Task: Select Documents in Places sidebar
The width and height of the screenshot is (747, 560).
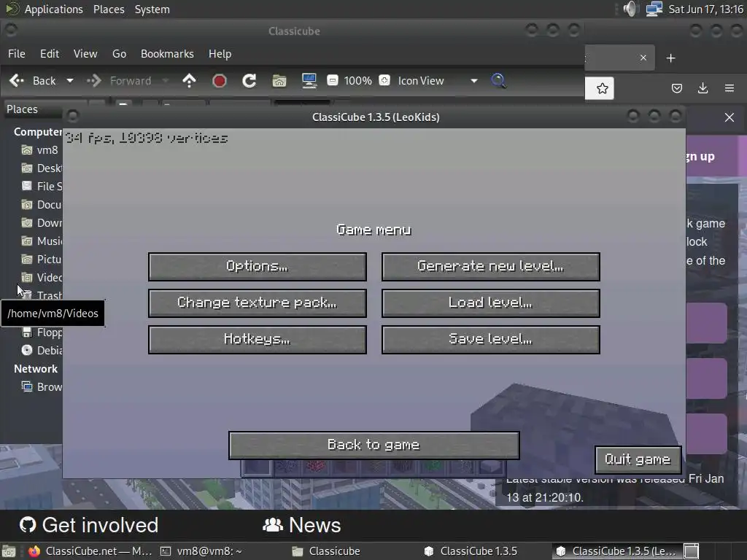Action: click(42, 205)
